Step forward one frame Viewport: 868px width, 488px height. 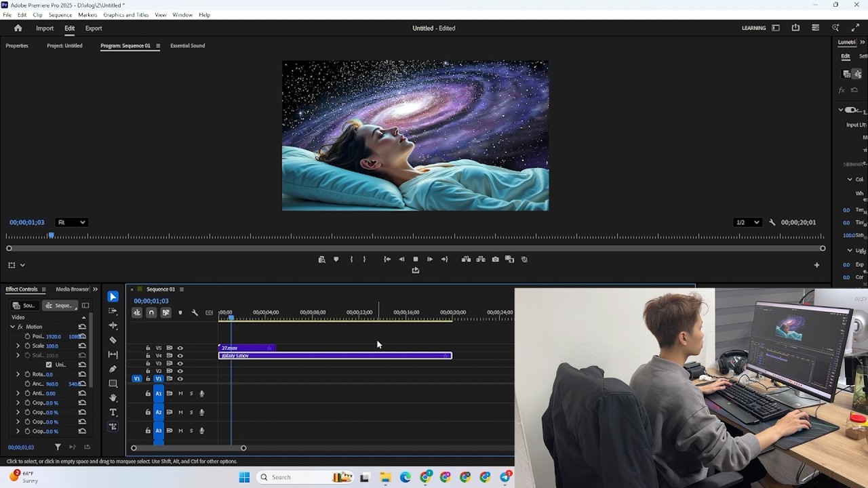(429, 259)
